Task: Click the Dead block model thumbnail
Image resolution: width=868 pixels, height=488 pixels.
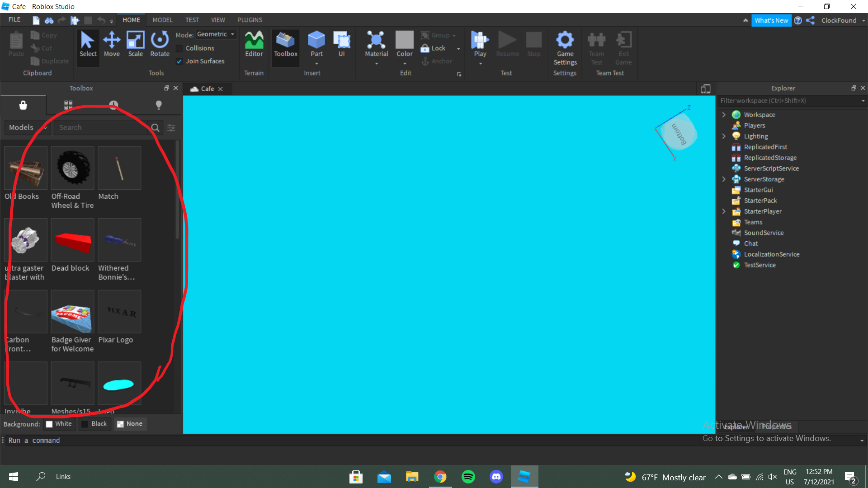Action: (72, 240)
